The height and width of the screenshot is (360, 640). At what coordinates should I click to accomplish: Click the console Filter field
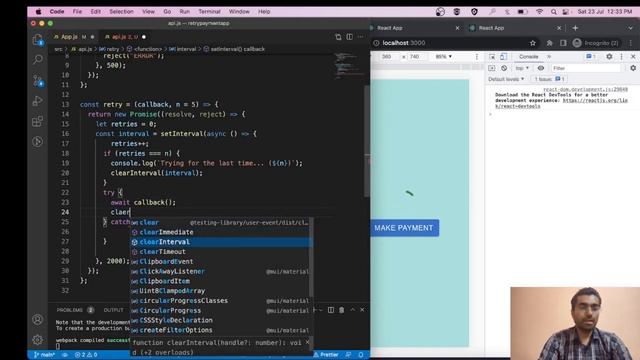pos(586,68)
